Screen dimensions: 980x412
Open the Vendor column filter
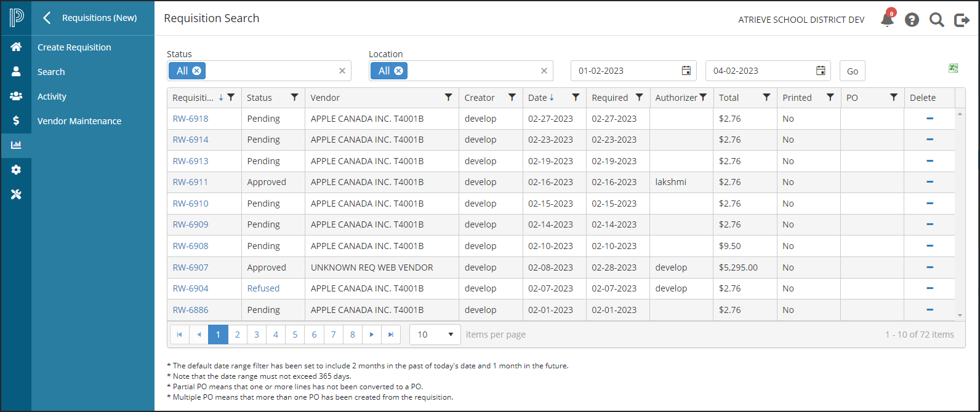(448, 97)
